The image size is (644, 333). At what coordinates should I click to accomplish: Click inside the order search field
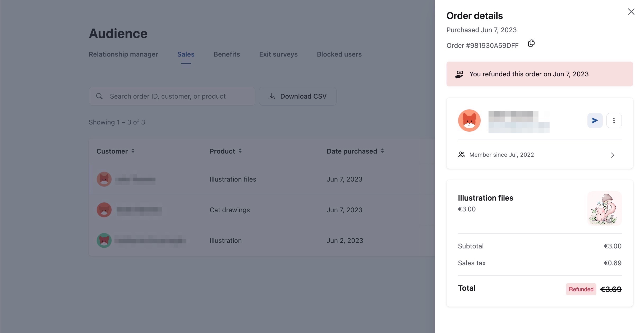pyautogui.click(x=172, y=96)
